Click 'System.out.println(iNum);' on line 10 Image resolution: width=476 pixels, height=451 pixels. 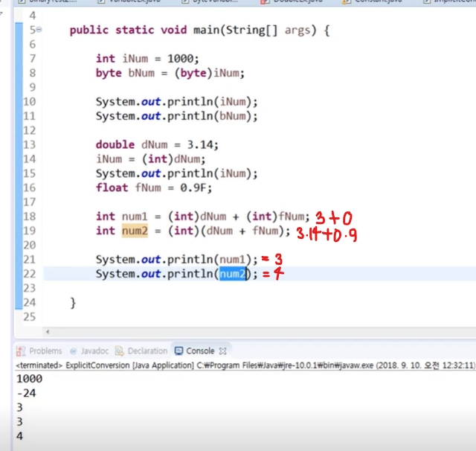[x=177, y=102]
